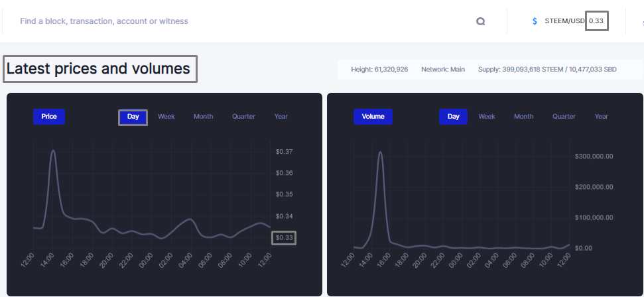Image resolution: width=644 pixels, height=297 pixels.
Task: Click the Volume chart spike near 15:00
Action: (x=380, y=152)
